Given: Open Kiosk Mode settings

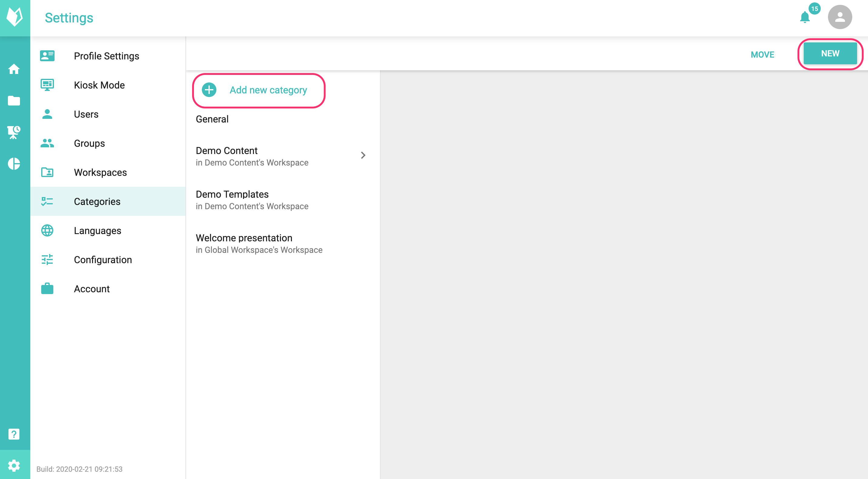Looking at the screenshot, I should pyautogui.click(x=108, y=85).
